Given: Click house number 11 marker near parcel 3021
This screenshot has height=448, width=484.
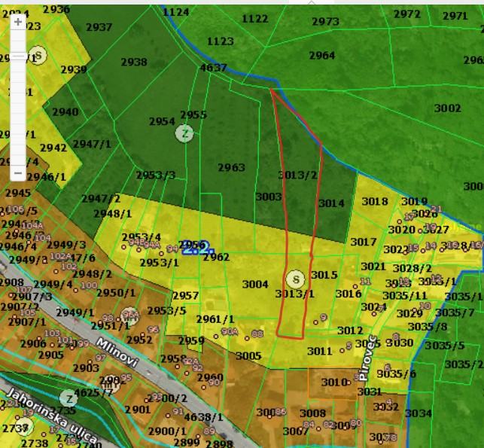Looking at the screenshot, I should click(365, 282).
